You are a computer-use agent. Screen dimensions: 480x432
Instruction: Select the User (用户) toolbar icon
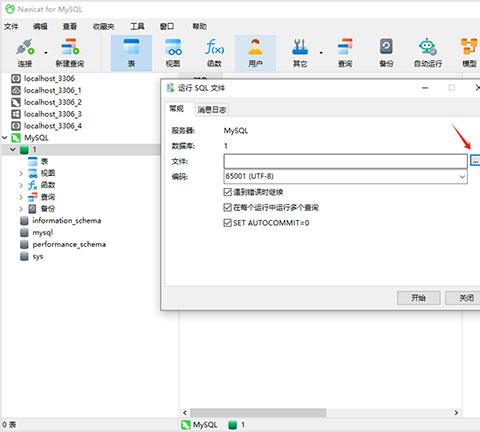tap(256, 47)
